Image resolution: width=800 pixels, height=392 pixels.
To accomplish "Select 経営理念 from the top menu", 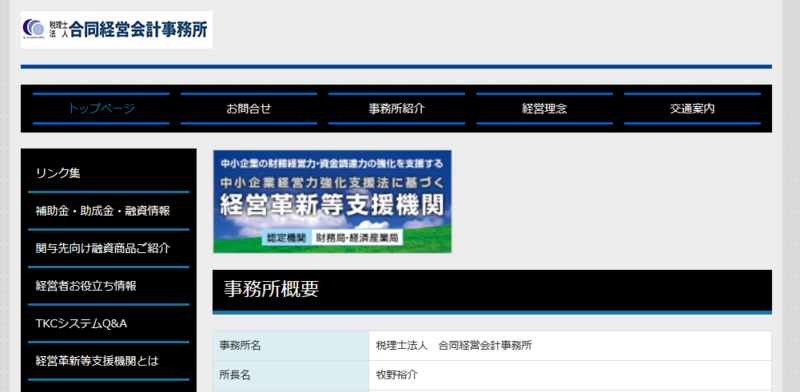I will tap(544, 109).
